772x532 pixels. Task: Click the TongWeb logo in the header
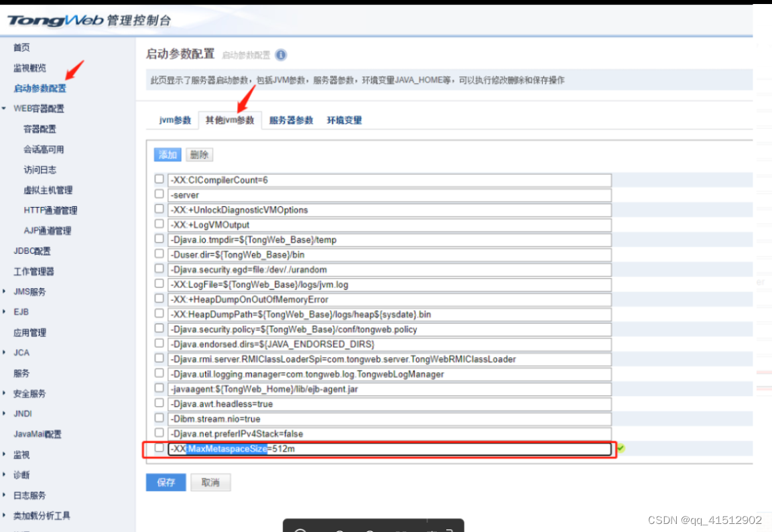click(x=55, y=20)
